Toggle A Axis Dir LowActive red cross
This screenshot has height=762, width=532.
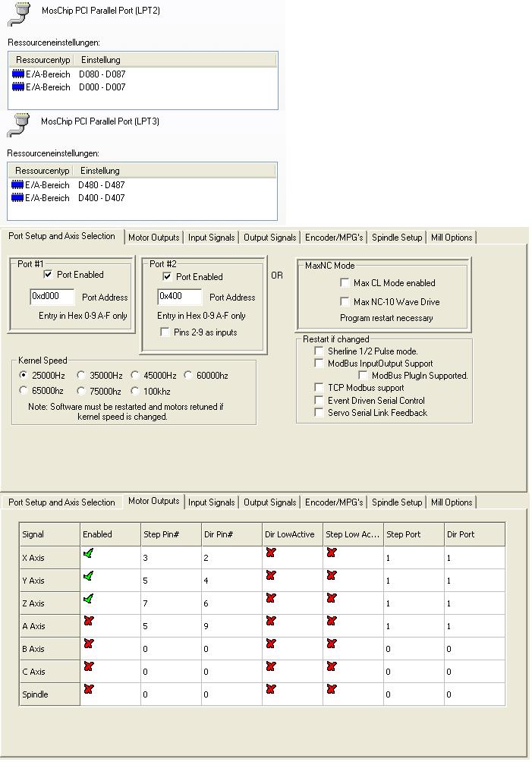[x=271, y=621]
